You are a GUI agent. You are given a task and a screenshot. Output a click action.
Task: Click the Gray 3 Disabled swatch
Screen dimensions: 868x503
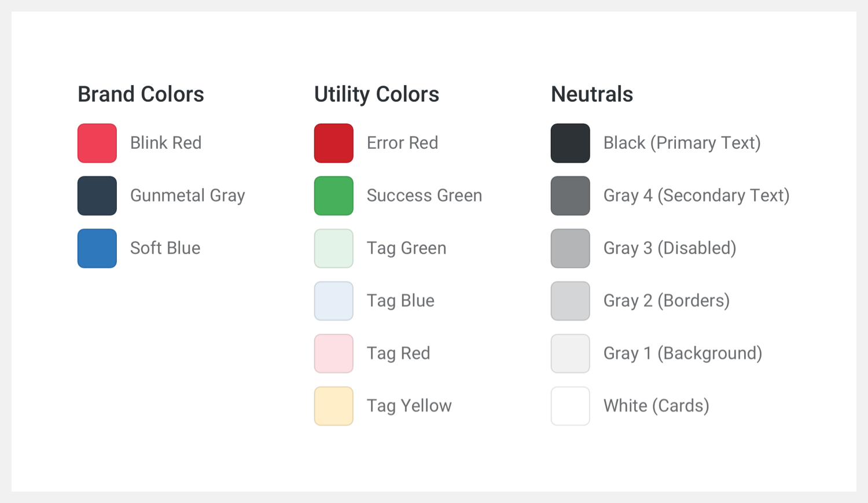(x=571, y=248)
